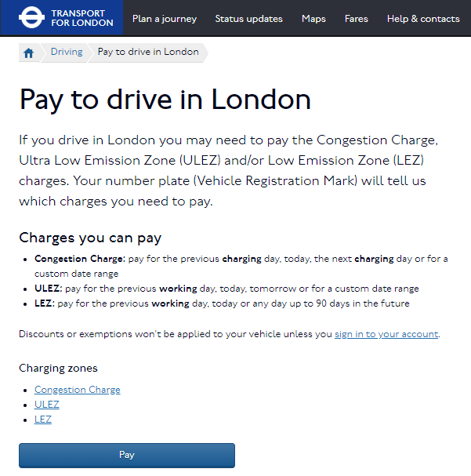Click the Charging zones subheading
Screen dimensions: 471x476
[58, 369]
